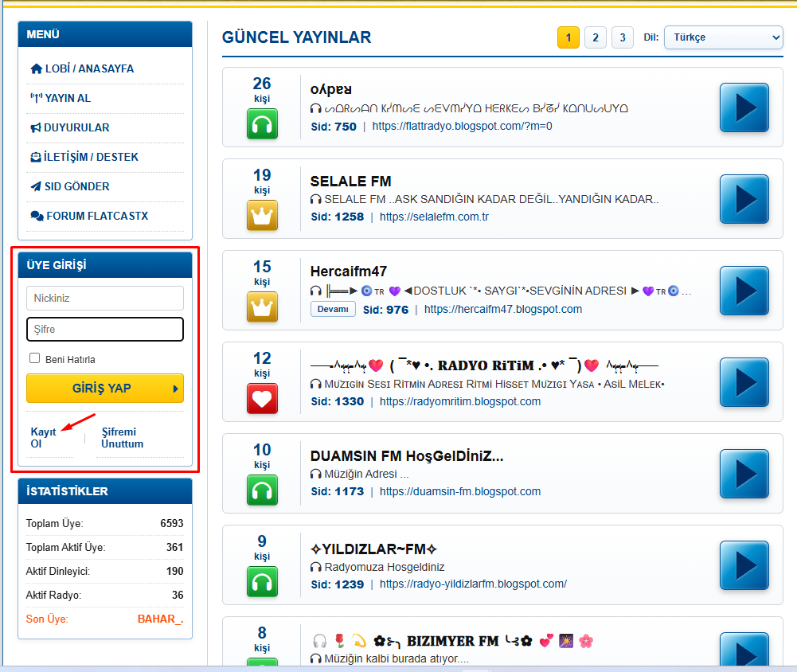Start playback for Hercaifm47
The image size is (797, 672).
click(744, 291)
